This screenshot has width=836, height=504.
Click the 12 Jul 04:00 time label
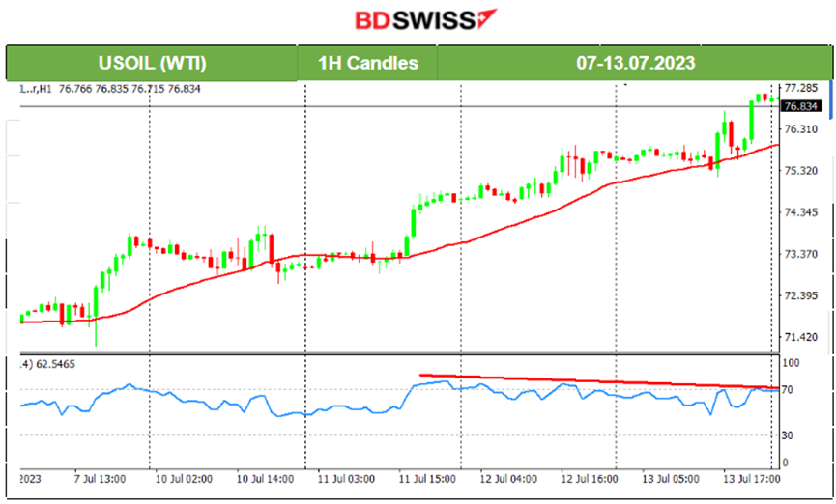(x=506, y=477)
